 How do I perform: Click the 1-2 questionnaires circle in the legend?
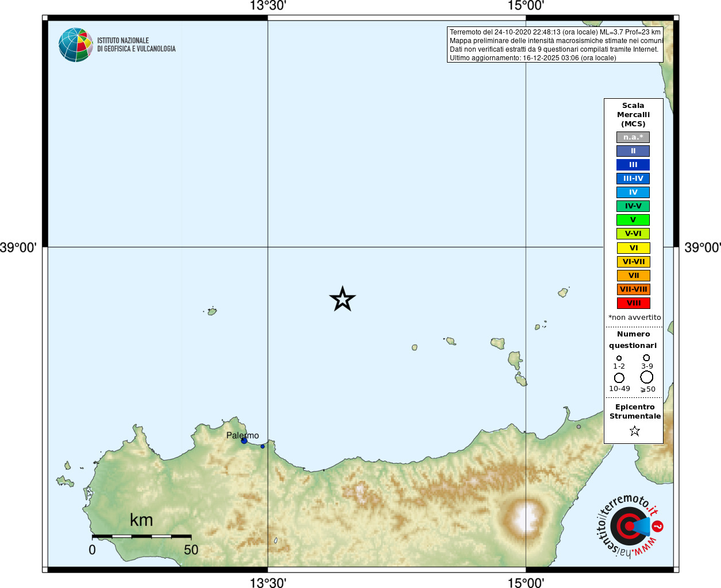pos(619,358)
